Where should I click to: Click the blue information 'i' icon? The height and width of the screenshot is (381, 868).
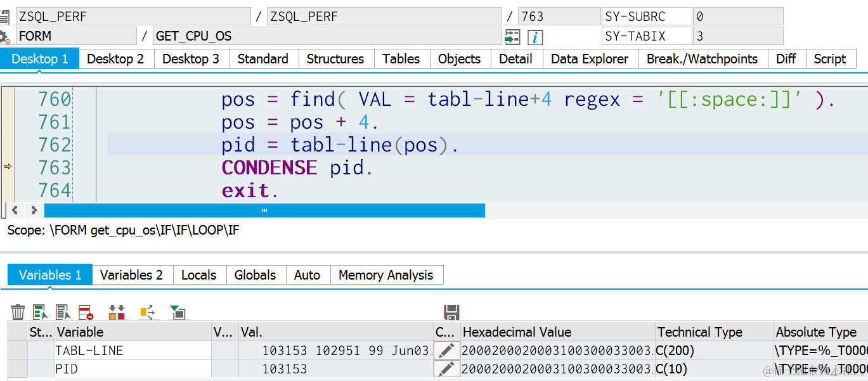click(535, 37)
